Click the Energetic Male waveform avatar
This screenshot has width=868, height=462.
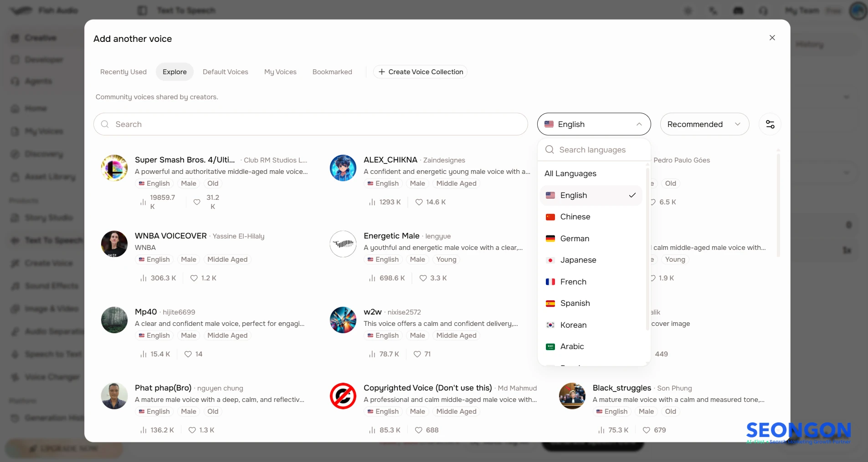pyautogui.click(x=343, y=244)
